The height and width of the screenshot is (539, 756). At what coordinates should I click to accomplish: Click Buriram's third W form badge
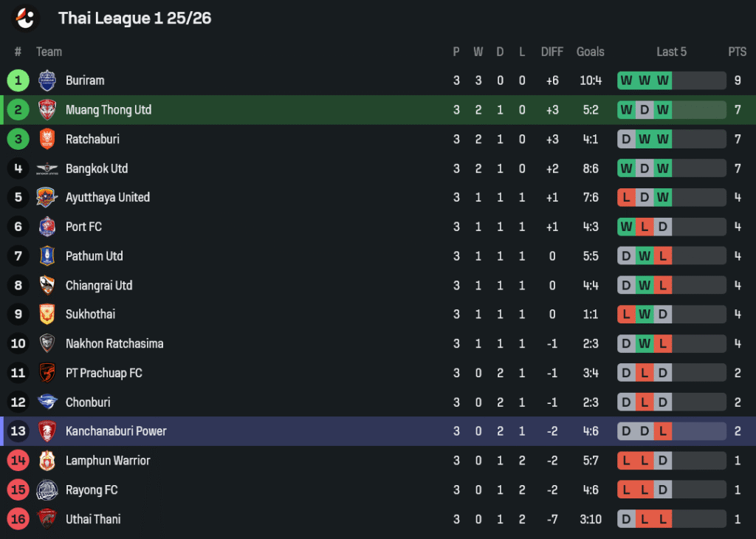coord(663,80)
